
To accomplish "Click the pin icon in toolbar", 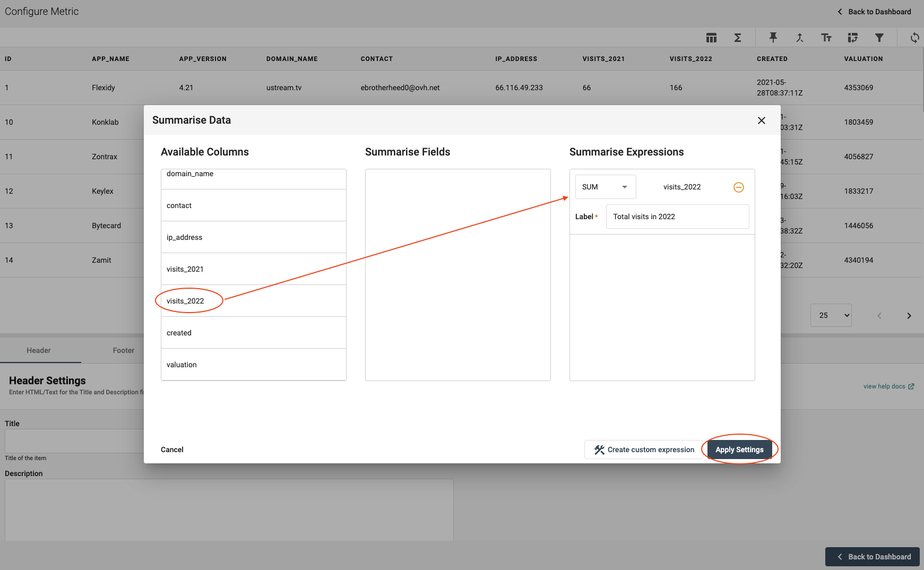I will [773, 38].
